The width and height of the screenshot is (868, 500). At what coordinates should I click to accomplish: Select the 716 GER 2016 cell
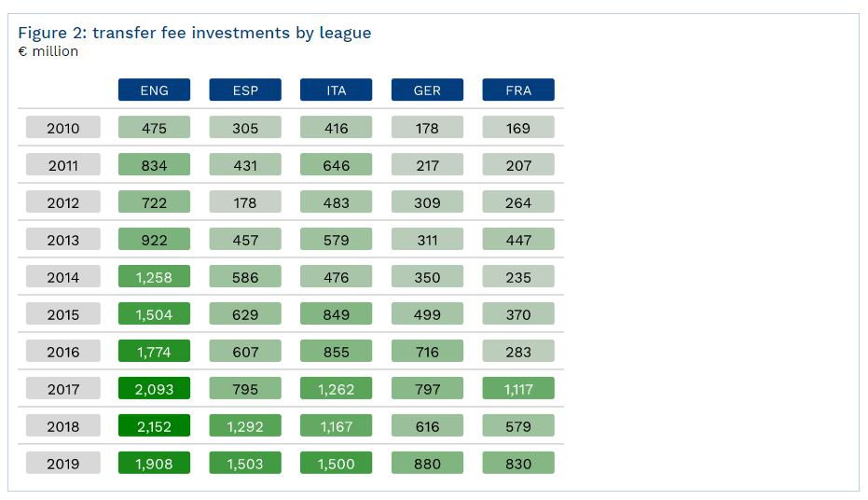pos(427,351)
